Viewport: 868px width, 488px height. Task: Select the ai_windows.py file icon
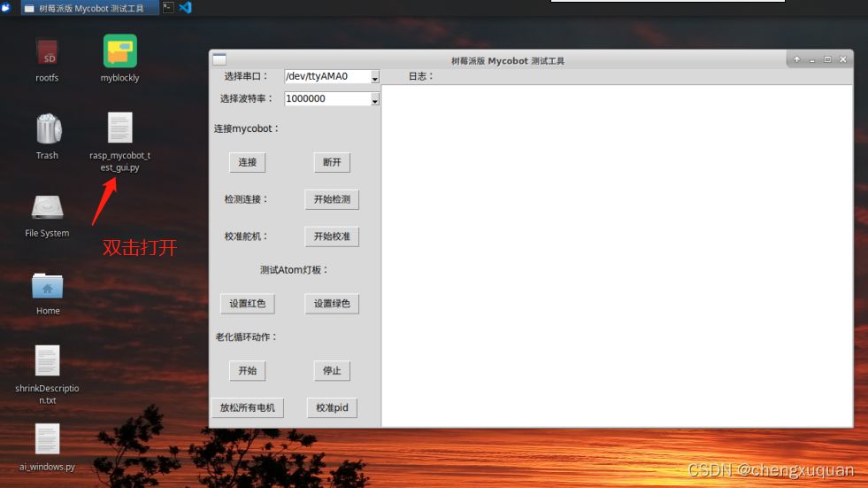pyautogui.click(x=47, y=439)
